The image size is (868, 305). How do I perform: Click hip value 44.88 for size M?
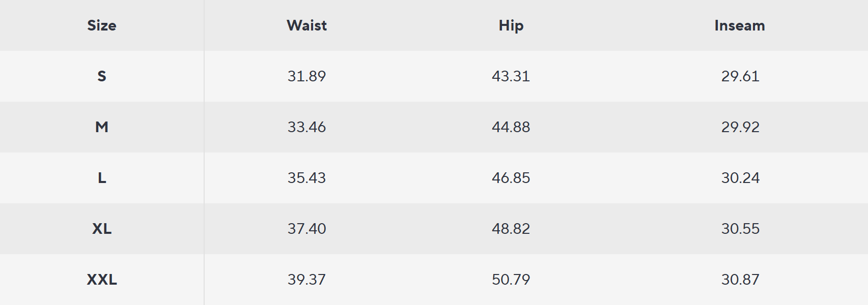tap(511, 127)
